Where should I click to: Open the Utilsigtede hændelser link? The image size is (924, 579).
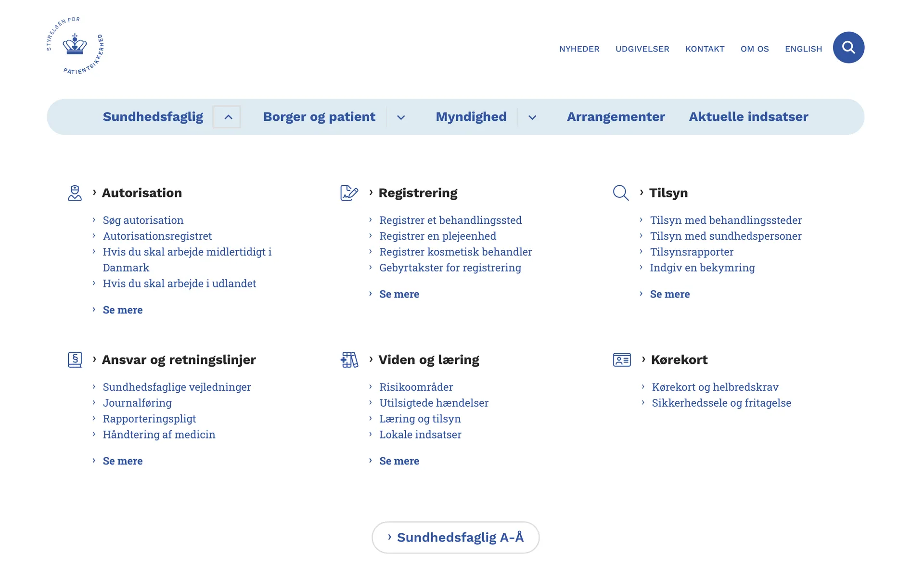(x=434, y=403)
